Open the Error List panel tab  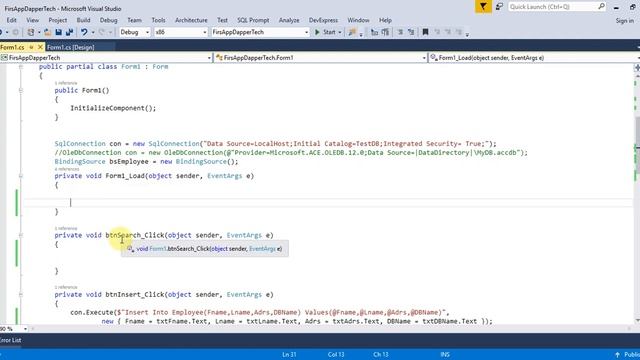11,340
